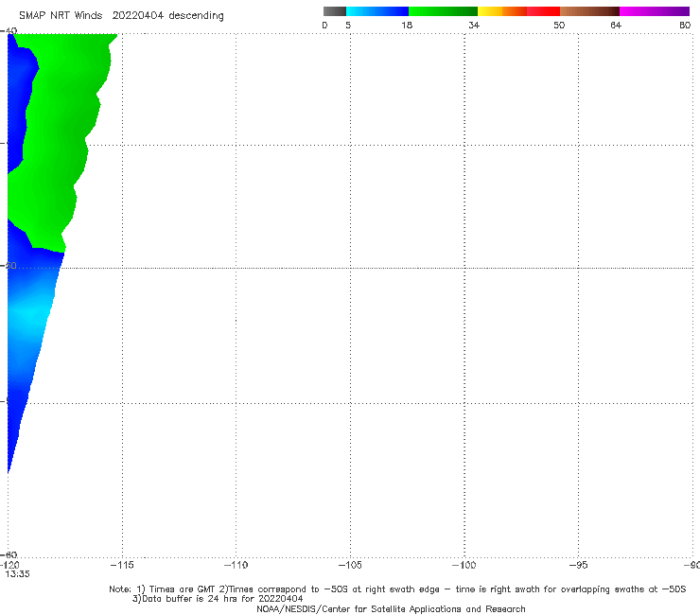Click the latitude label '-50' on left axis

(9, 265)
